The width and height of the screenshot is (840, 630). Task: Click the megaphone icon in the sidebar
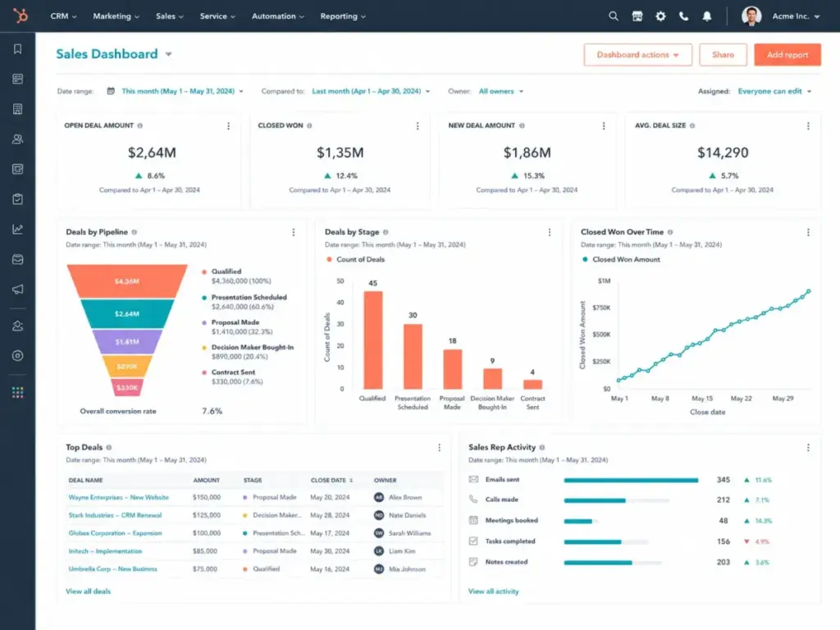[18, 290]
